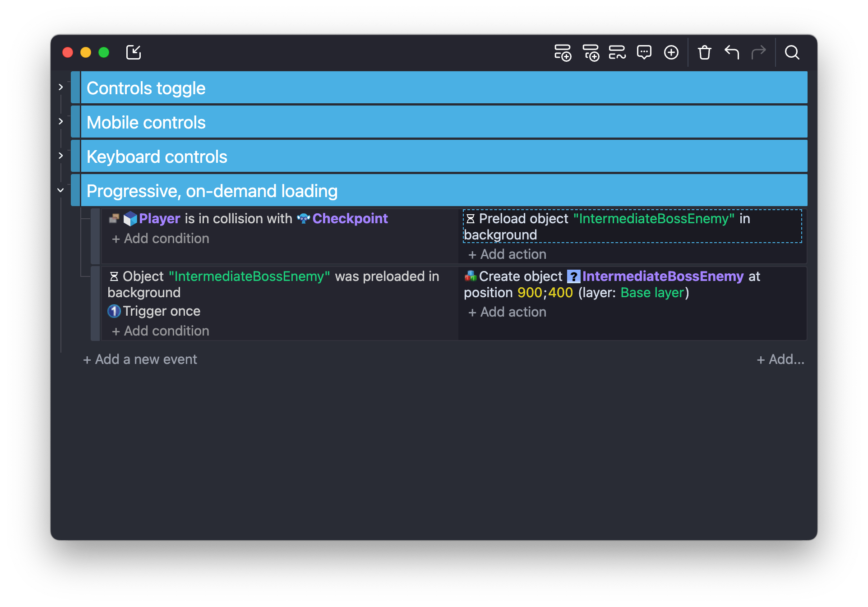
Task: Collapse the Progressive, on-demand loading group
Action: [61, 190]
